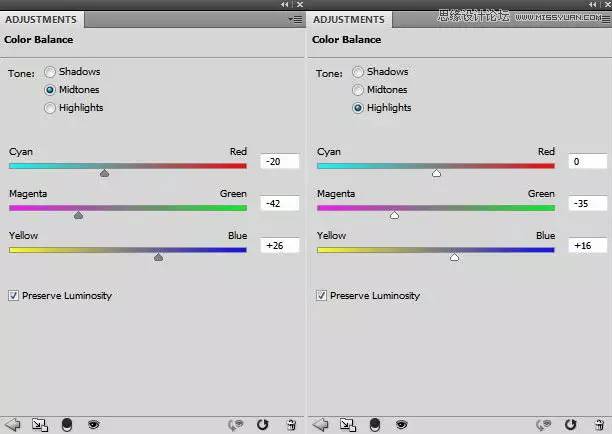
Task: Open the right Adjustments panel flyout menu
Action: pyautogui.click(x=606, y=20)
